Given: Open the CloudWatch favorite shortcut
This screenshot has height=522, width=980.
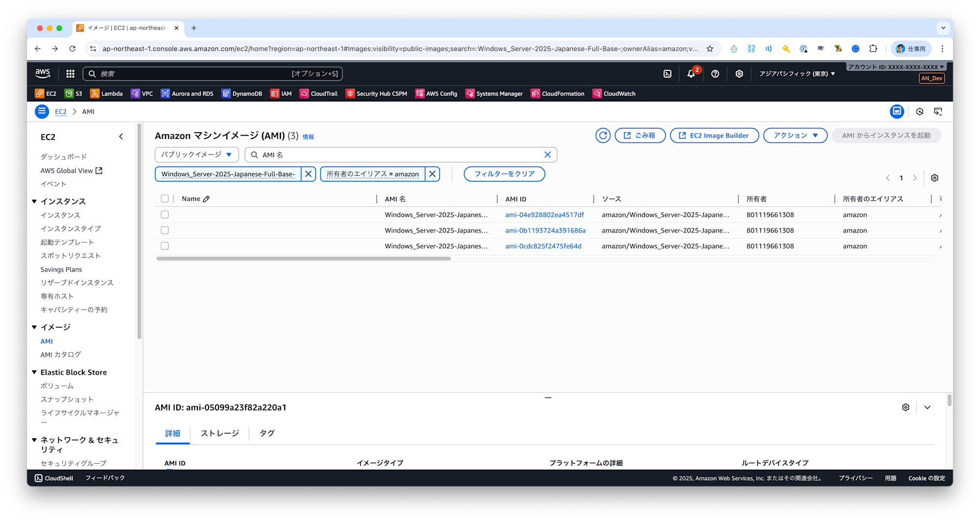Looking at the screenshot, I should coord(614,94).
